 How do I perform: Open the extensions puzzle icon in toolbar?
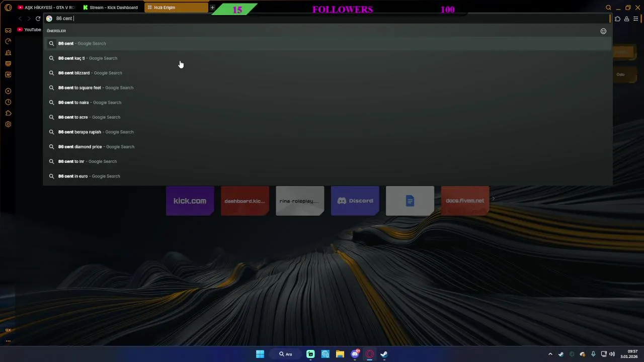[x=617, y=19]
